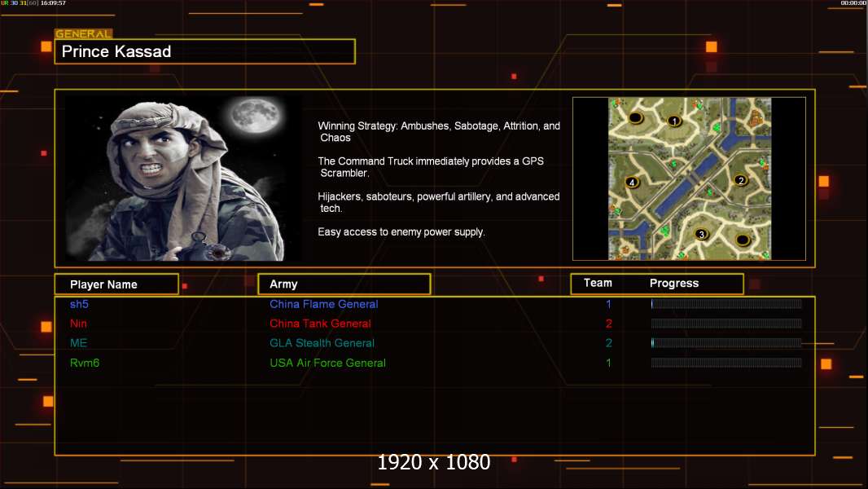
Task: Select start position 4 on the map
Action: (x=632, y=183)
